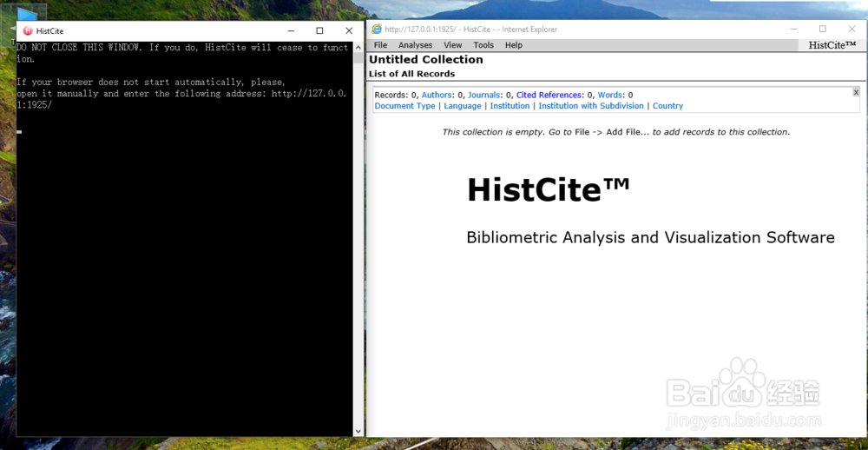This screenshot has height=450, width=868.
Task: Click the console scrollbar down arrow
Action: [x=358, y=431]
